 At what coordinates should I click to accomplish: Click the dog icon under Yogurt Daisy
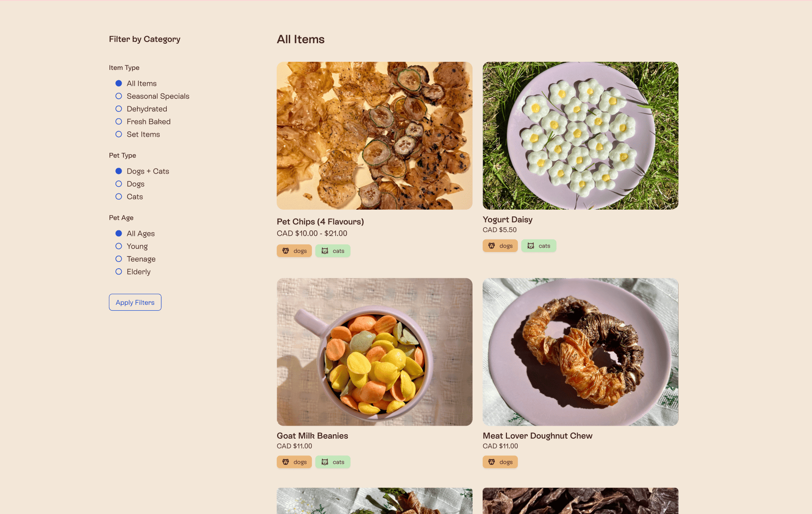tap(492, 246)
